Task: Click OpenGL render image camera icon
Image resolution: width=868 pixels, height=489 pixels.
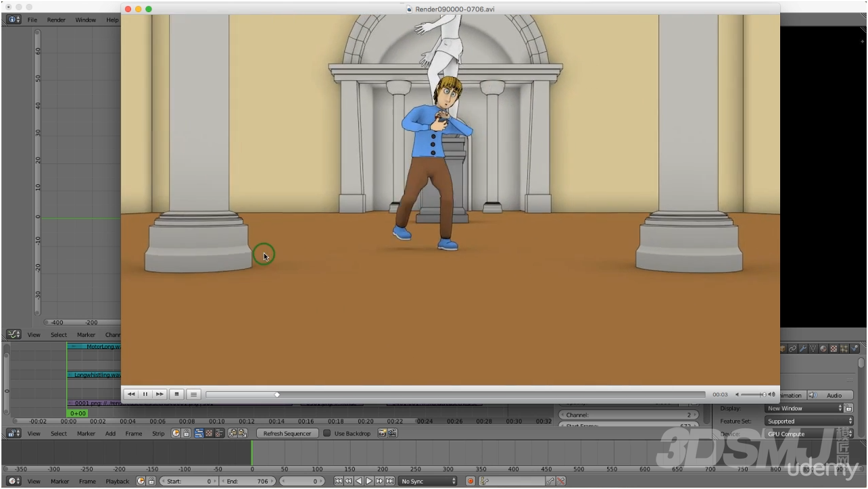Action: (x=382, y=433)
